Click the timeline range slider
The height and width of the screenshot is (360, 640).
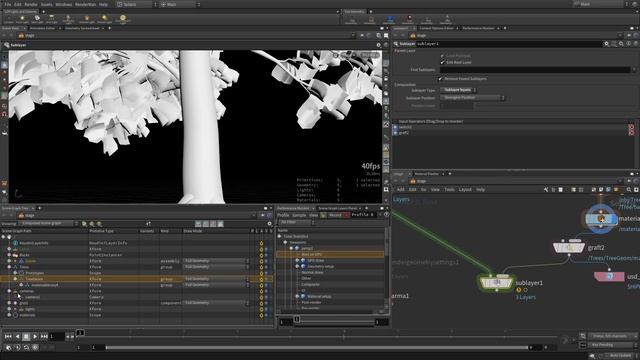pos(318,348)
